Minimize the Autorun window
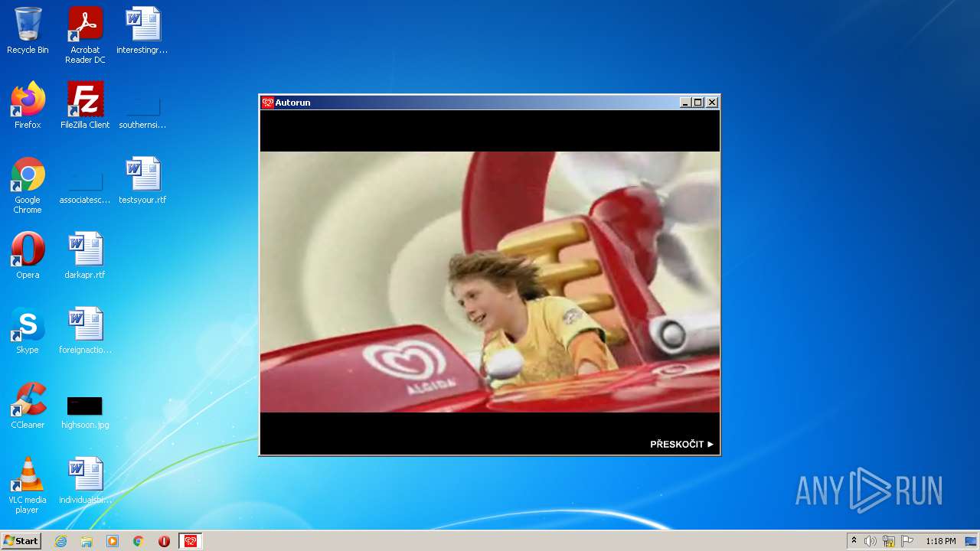The image size is (980, 551). point(685,103)
